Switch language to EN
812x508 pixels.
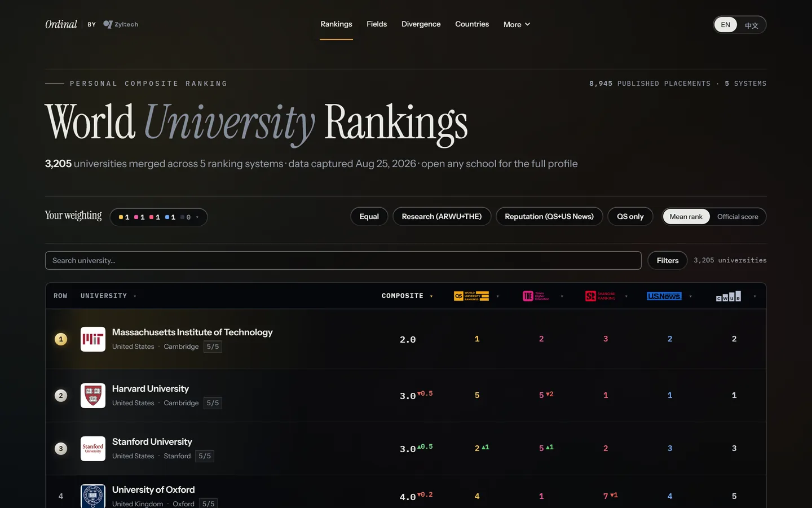point(726,25)
